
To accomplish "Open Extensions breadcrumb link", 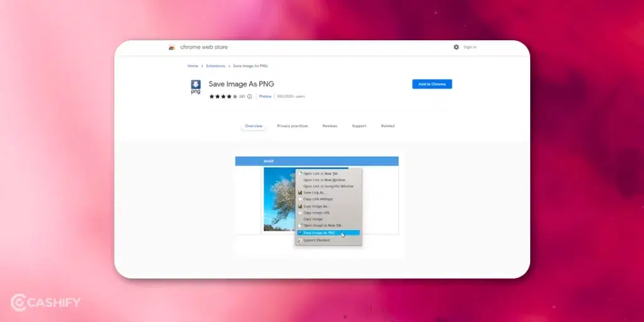I will click(x=216, y=65).
